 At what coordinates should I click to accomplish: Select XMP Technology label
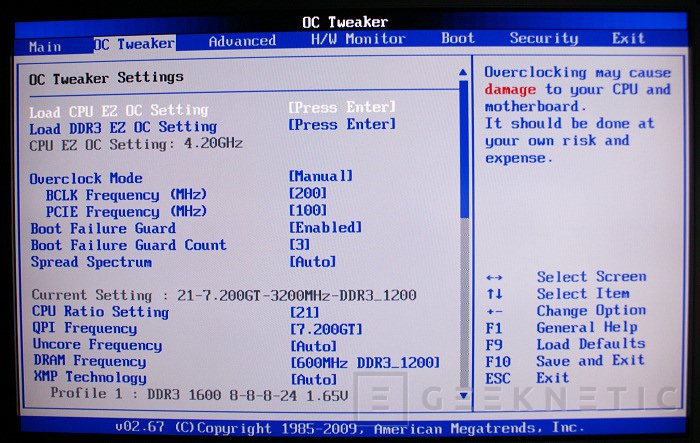pyautogui.click(x=90, y=377)
